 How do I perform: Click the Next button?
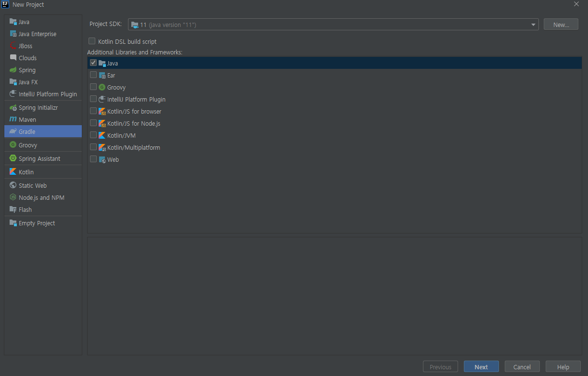tap(481, 367)
